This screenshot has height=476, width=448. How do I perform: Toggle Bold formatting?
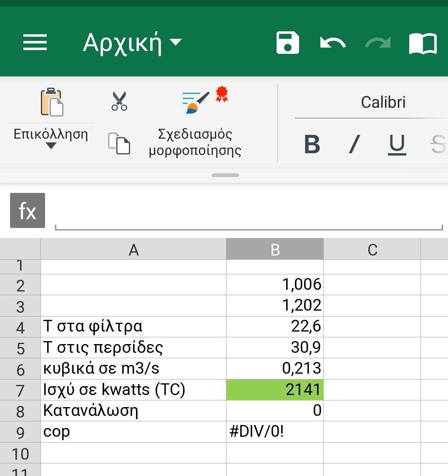pyautogui.click(x=312, y=144)
